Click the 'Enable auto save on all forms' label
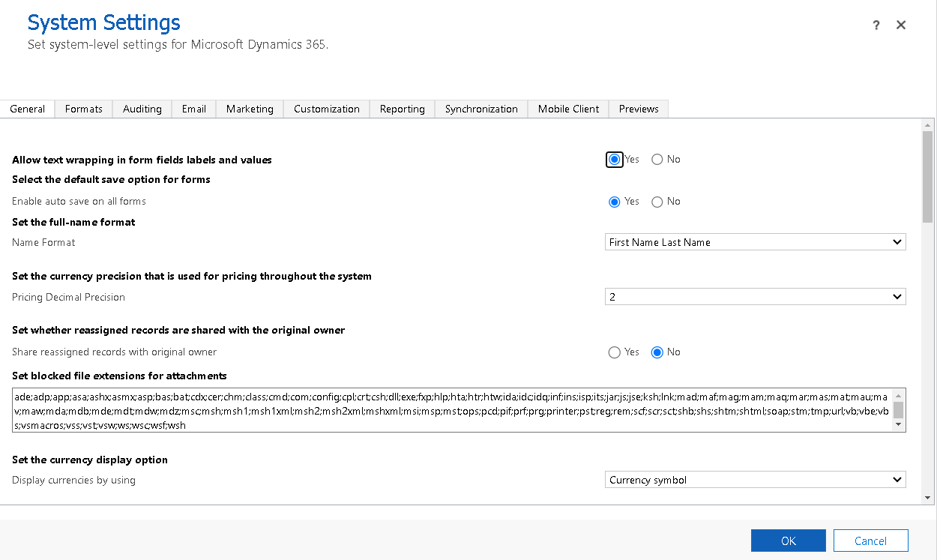 [79, 202]
